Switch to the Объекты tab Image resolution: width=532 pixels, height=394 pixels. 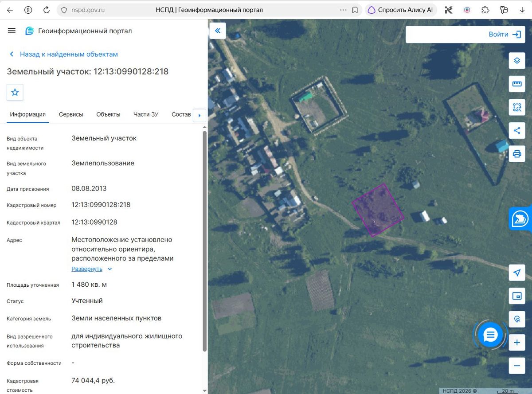108,114
